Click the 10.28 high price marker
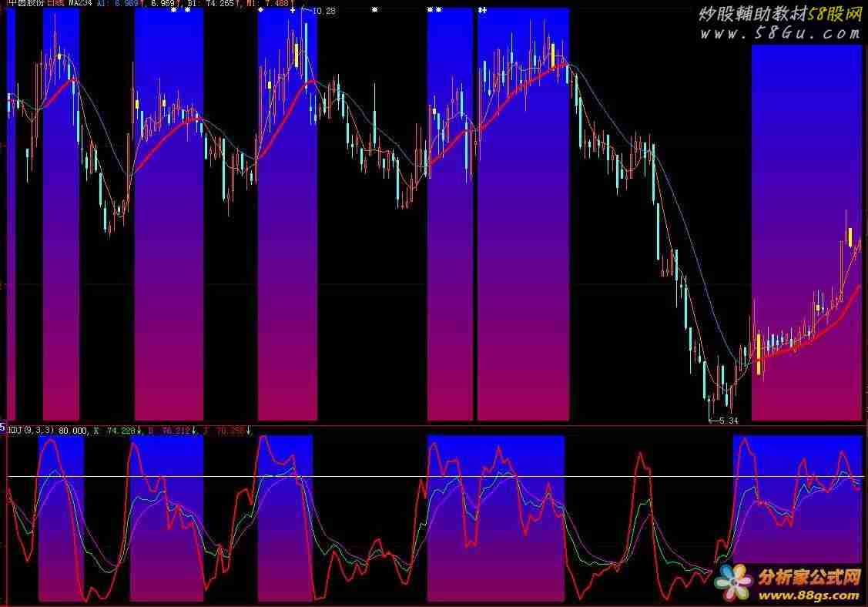 [x=323, y=11]
